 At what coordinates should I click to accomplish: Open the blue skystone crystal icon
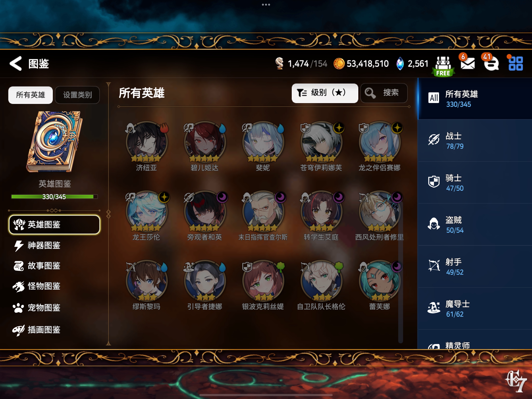coord(400,64)
